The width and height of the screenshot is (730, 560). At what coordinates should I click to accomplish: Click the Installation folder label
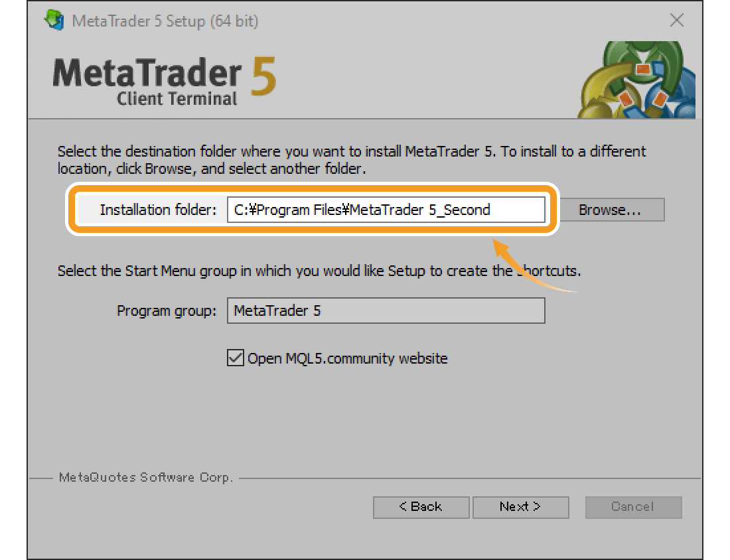(x=159, y=210)
